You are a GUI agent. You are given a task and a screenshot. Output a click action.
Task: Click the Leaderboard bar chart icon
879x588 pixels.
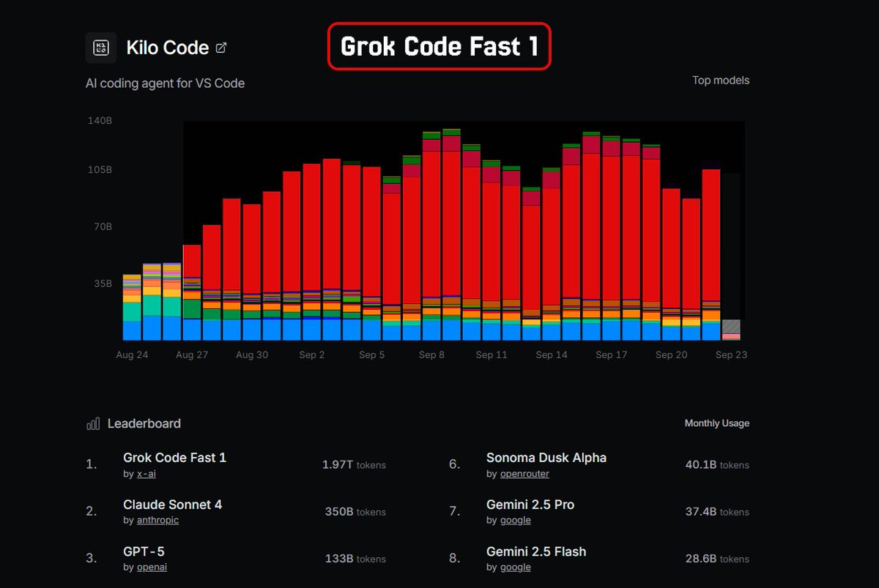pos(93,424)
